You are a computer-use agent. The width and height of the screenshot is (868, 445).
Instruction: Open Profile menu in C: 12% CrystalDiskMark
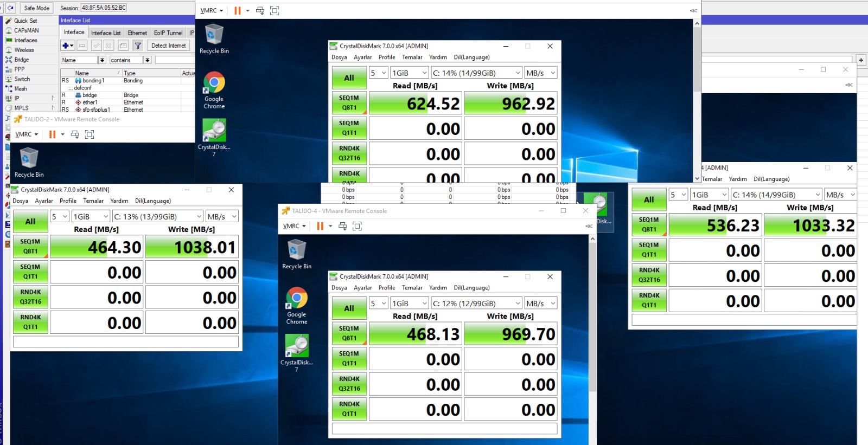pos(387,288)
